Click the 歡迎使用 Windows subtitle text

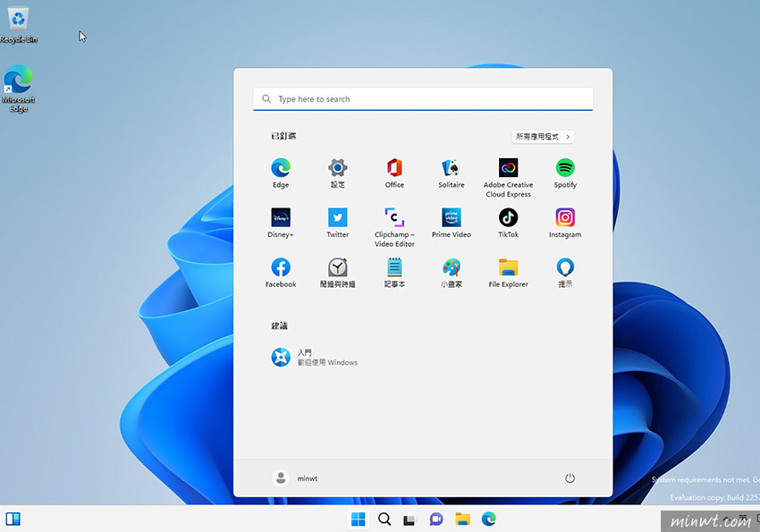(327, 362)
